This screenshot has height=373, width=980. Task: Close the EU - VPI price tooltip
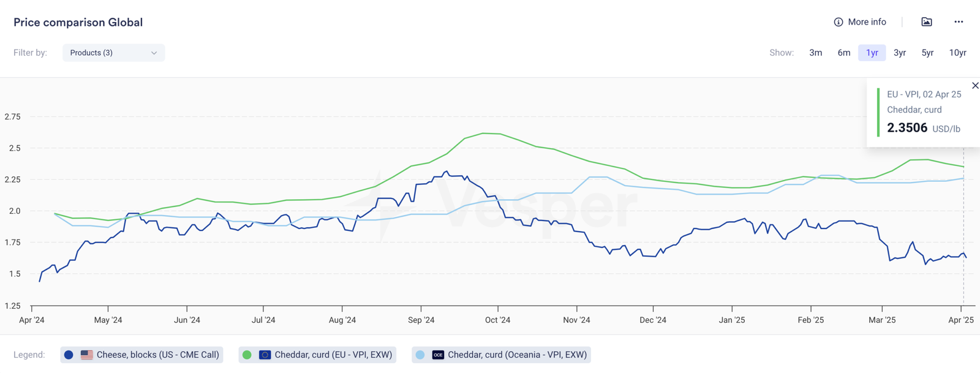(975, 86)
